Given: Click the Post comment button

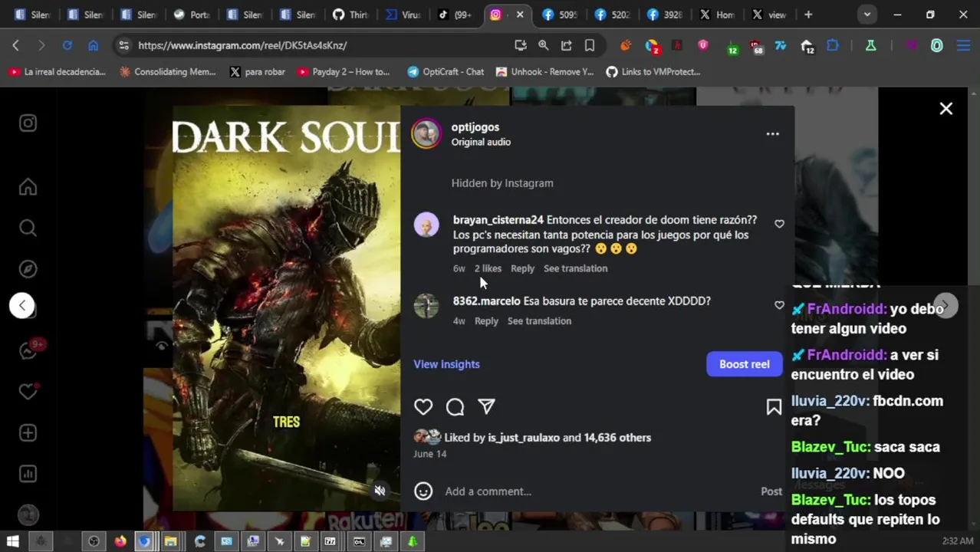Looking at the screenshot, I should point(771,491).
